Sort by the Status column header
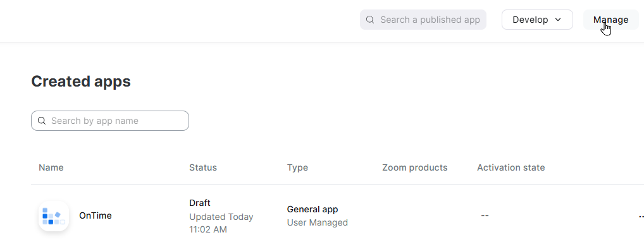 (203, 167)
